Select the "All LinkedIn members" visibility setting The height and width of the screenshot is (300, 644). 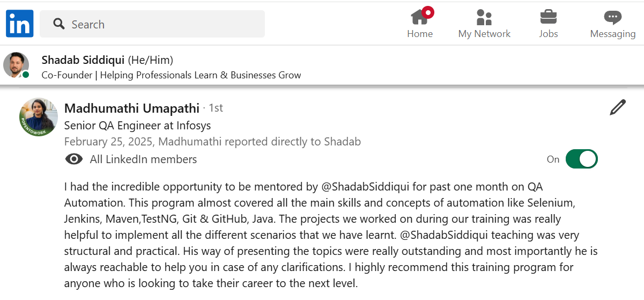pos(143,159)
